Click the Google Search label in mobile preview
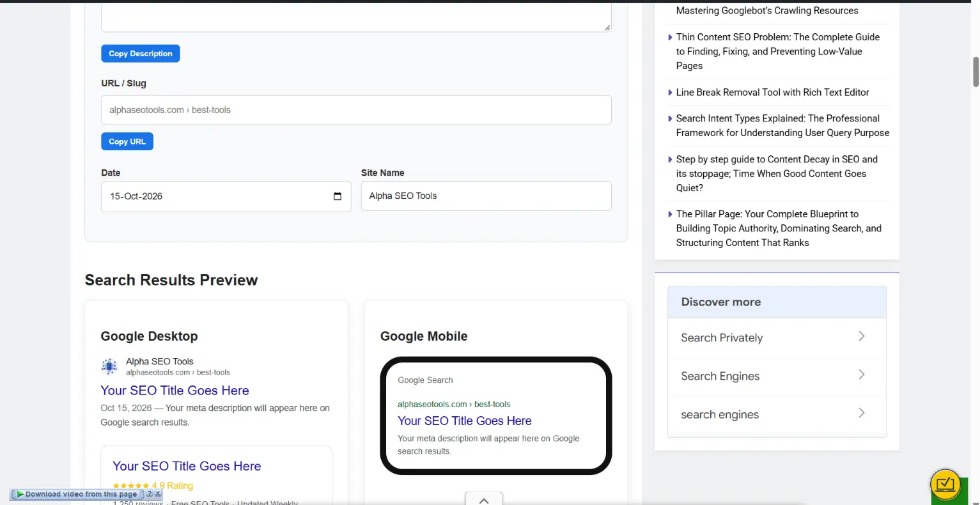This screenshot has width=980, height=505. (425, 380)
